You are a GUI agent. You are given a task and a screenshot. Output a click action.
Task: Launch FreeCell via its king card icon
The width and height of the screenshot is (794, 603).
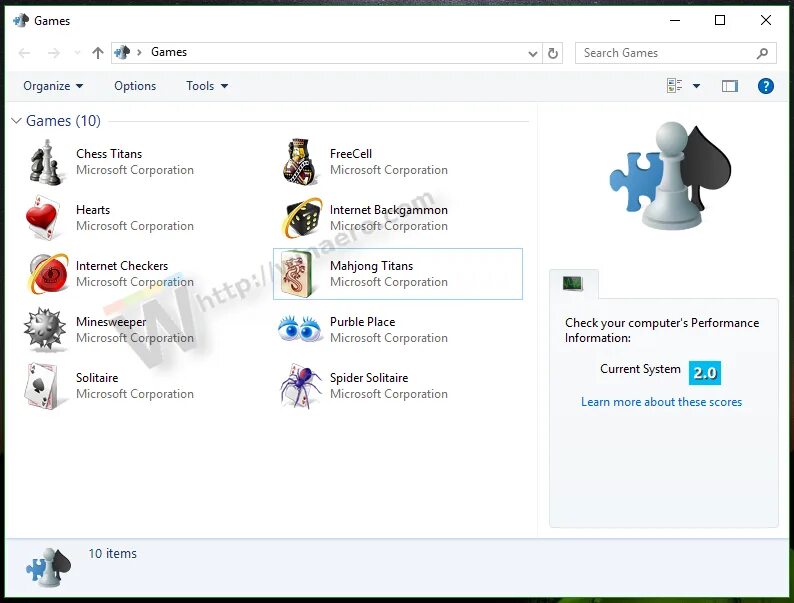300,162
